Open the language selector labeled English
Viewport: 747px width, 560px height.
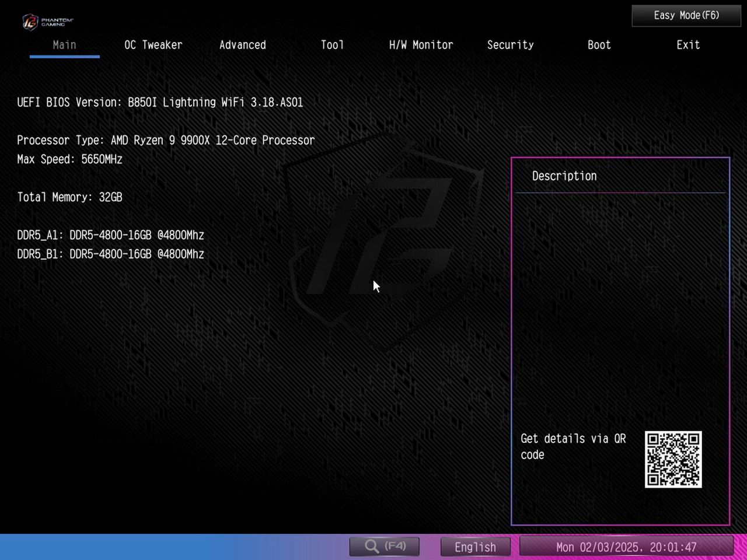pyautogui.click(x=475, y=547)
